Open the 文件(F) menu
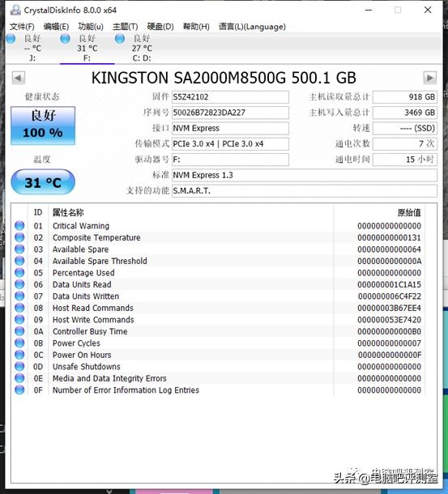 pos(22,27)
